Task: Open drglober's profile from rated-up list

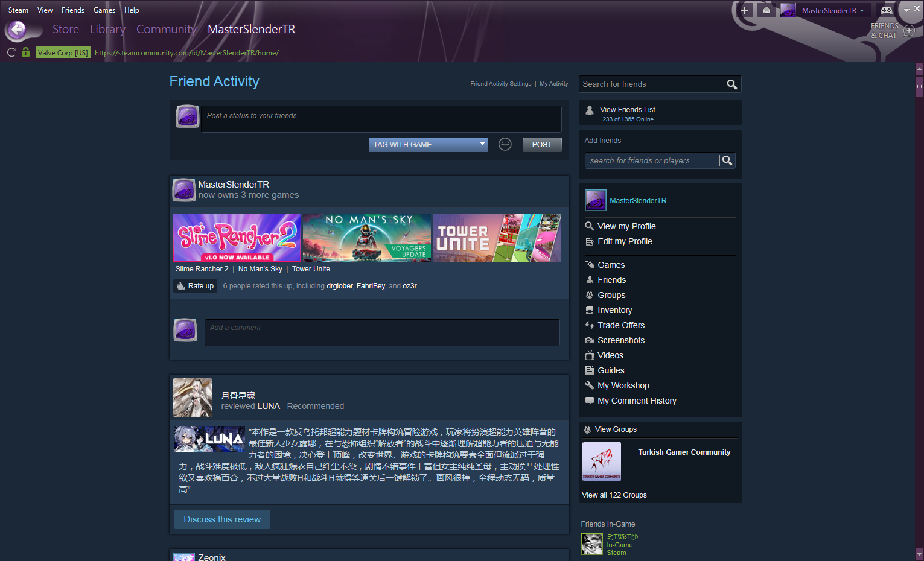Action: 340,286
